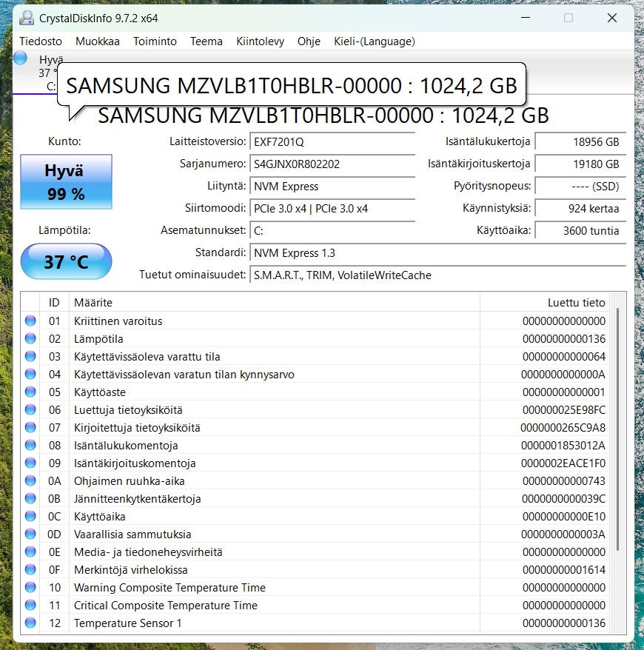
Task: Click status orb for row ID 04
Action: point(30,374)
